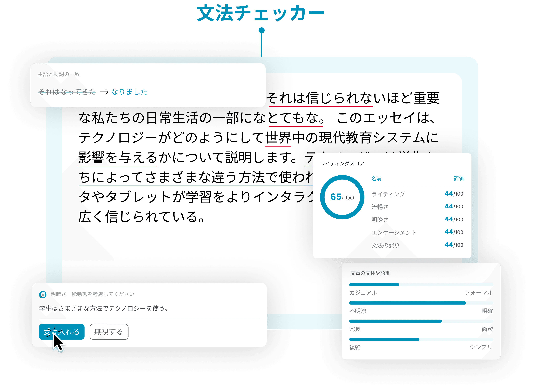Screen dimensions: 533x392
Task: Click the suggestion text 学生はさまざまな方法でテクノロジーを使う。
Action: (104, 308)
